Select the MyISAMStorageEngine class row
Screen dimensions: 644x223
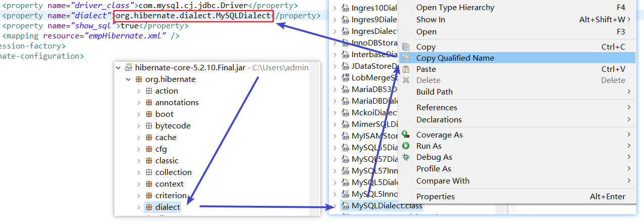[370, 136]
